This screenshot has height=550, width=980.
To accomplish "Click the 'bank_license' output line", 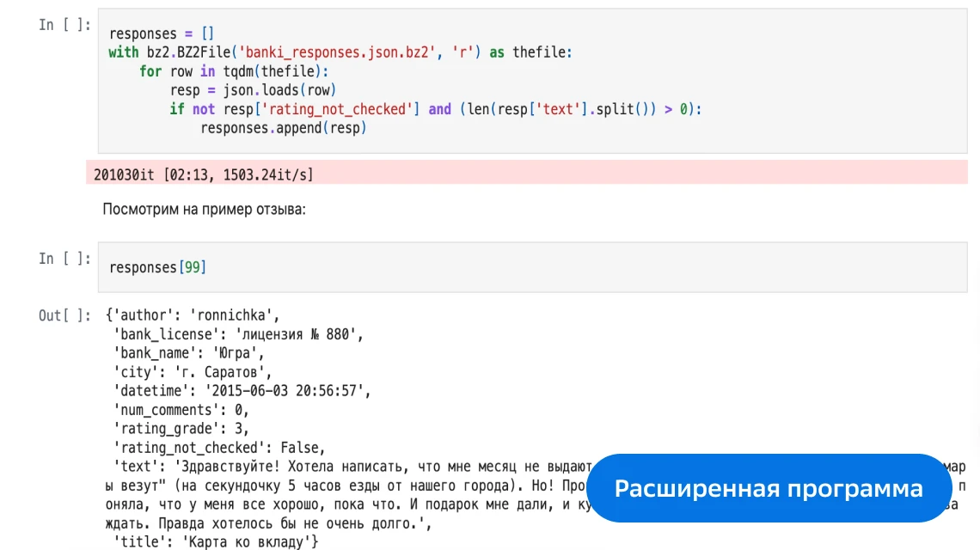I will point(239,334).
